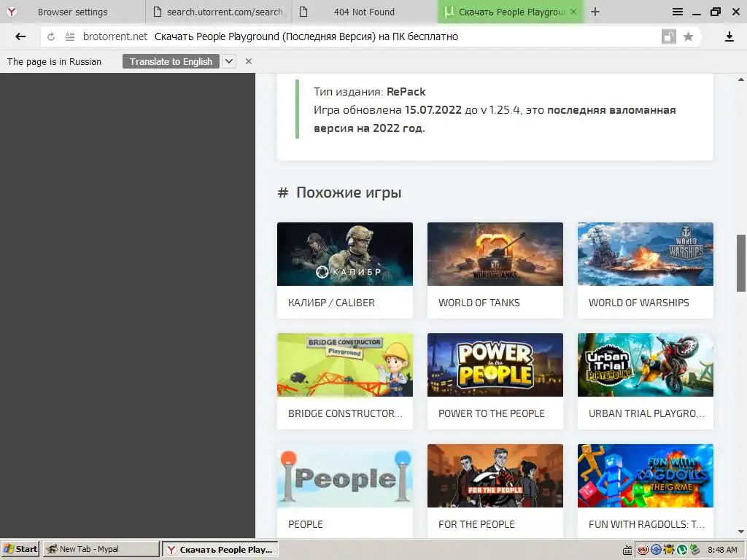
Task: Open the КАЛИБР / CALIBER game link
Action: click(x=332, y=303)
